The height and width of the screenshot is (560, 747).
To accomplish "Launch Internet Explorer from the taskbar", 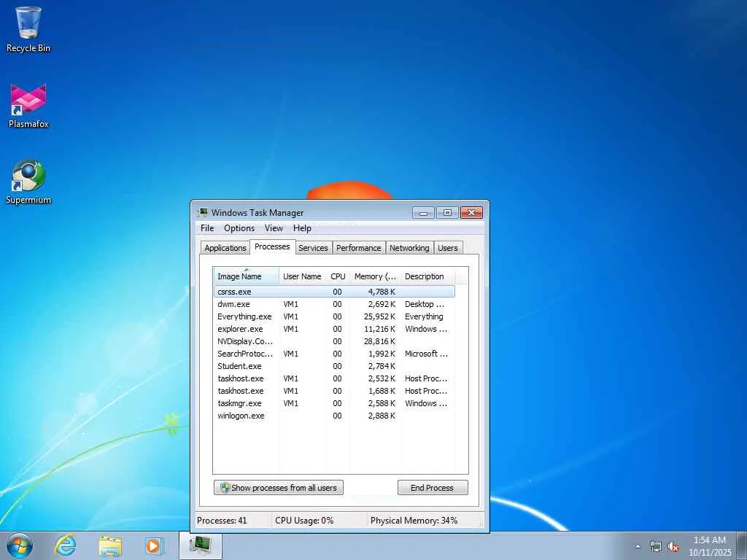I will pos(65,545).
